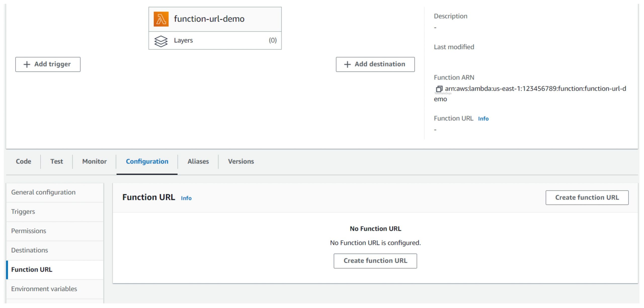Go to the Aliases tab

(198, 161)
